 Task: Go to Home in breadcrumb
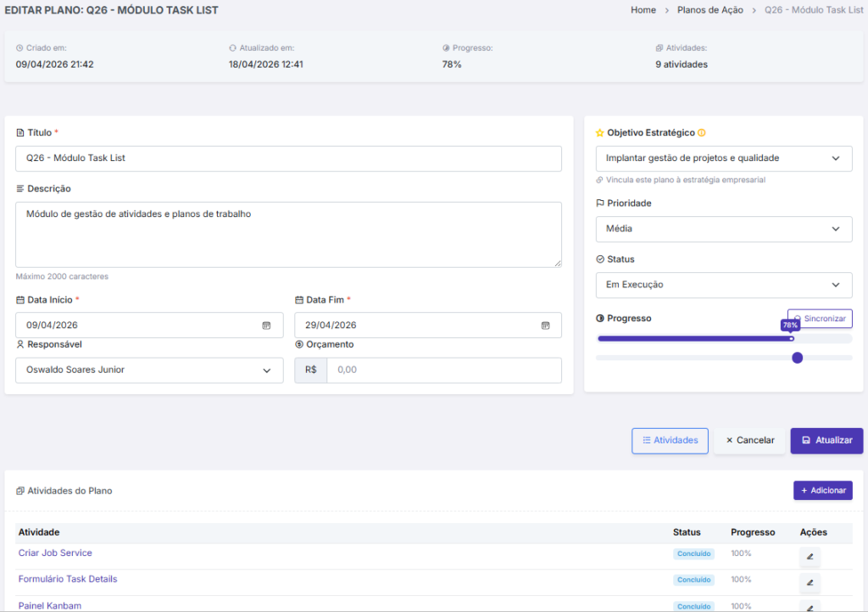coord(643,10)
